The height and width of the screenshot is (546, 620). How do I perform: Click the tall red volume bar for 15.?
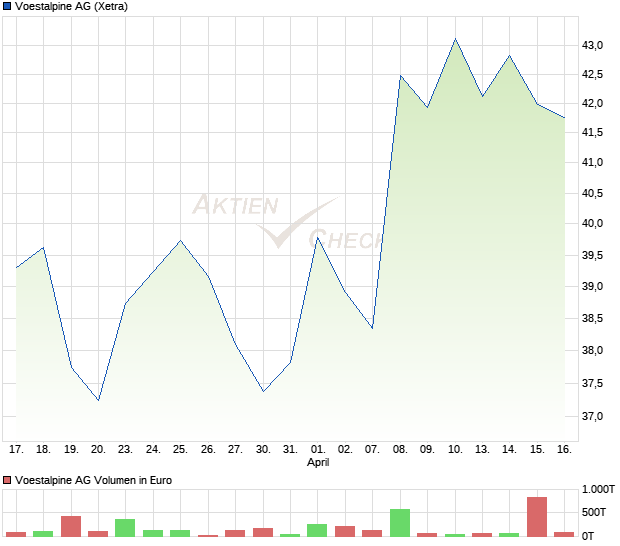(x=537, y=517)
